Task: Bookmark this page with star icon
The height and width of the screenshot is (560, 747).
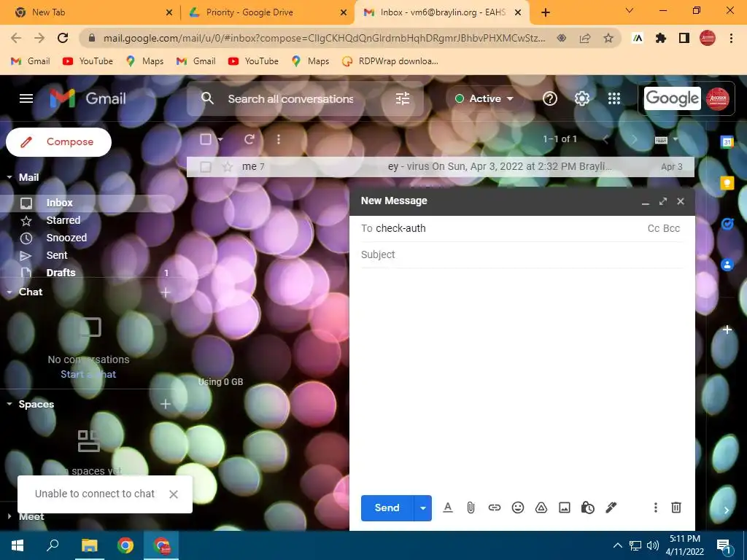Action: pyautogui.click(x=608, y=38)
